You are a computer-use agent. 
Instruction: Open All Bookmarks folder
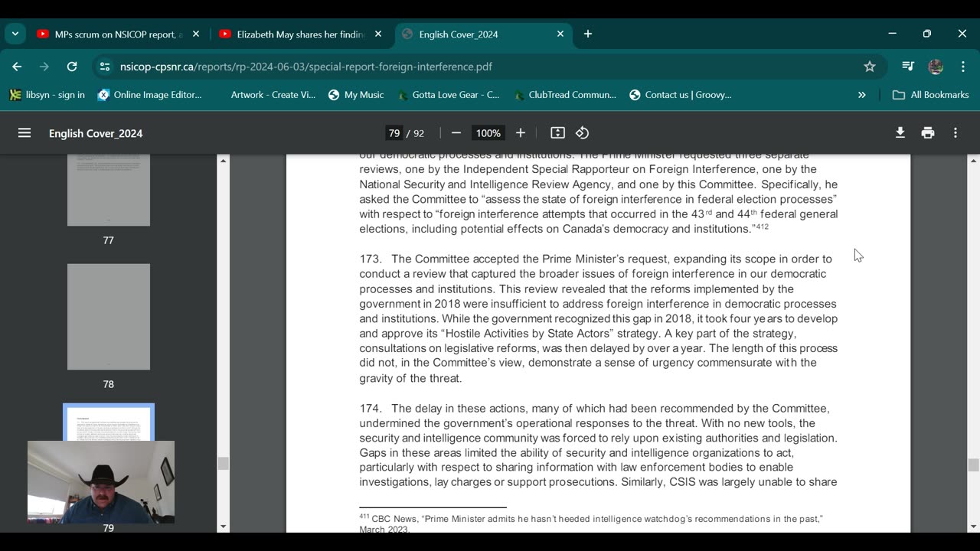click(x=931, y=95)
